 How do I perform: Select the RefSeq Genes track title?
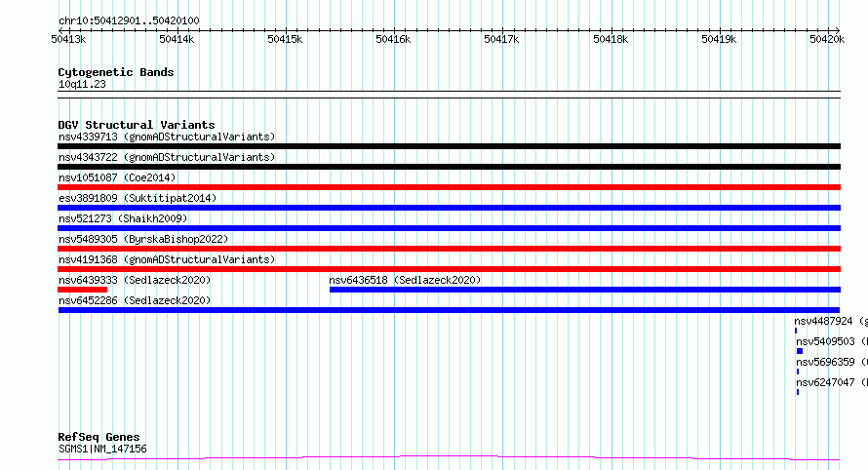(99, 437)
